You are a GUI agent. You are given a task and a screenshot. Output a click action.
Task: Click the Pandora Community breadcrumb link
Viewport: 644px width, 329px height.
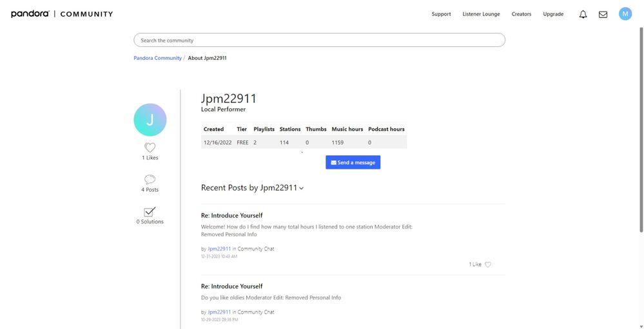[x=157, y=58]
